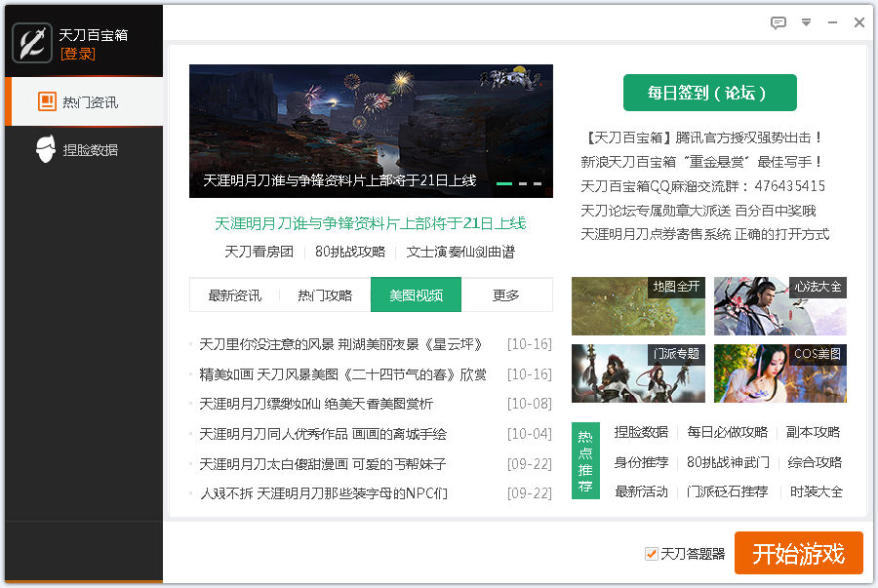
Task: Open the 门派专题 thumbnail
Action: pos(638,373)
